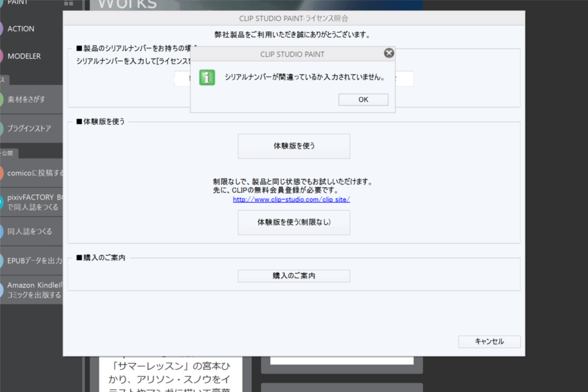Open the clip-studio.com clip_site link
The height and width of the screenshot is (392, 588).
pos(292,200)
